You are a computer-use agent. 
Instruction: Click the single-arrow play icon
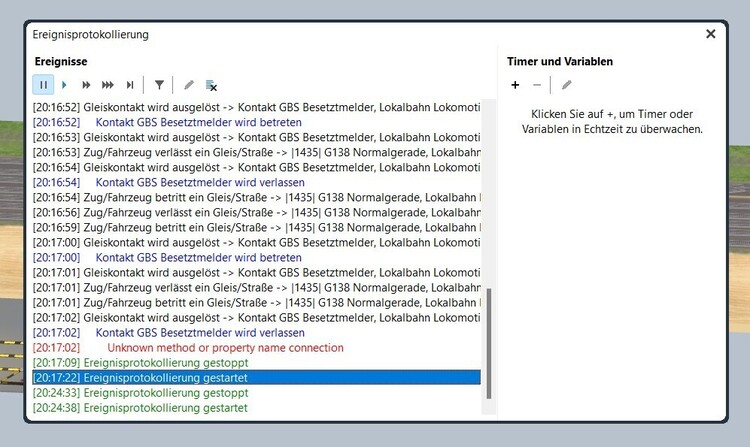(64, 85)
